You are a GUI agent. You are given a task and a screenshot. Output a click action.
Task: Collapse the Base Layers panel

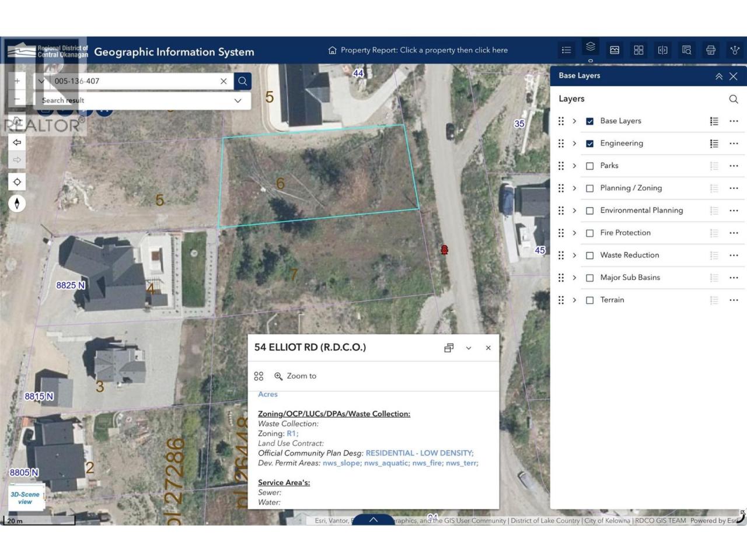click(719, 76)
